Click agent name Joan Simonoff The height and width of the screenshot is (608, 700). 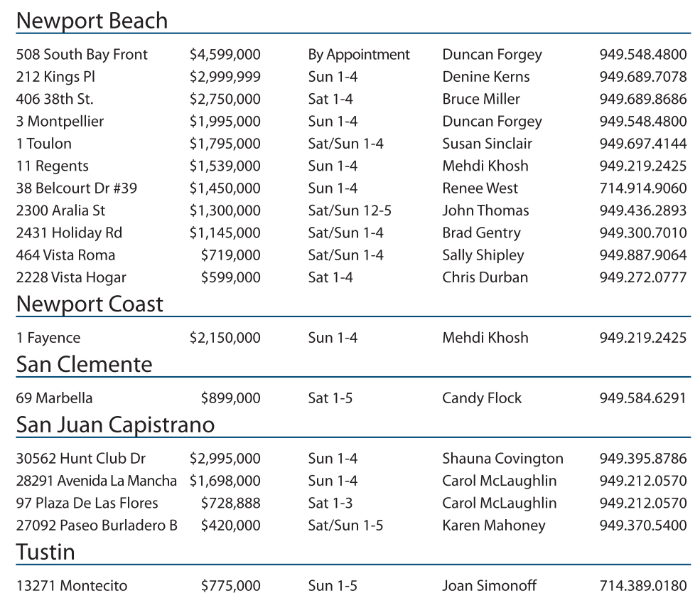pyautogui.click(x=489, y=586)
